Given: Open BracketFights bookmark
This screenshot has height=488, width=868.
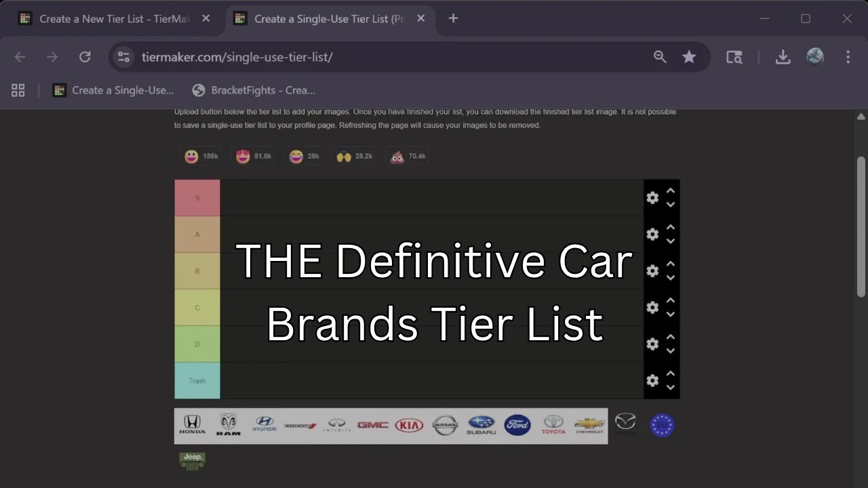Looking at the screenshot, I should coord(254,90).
